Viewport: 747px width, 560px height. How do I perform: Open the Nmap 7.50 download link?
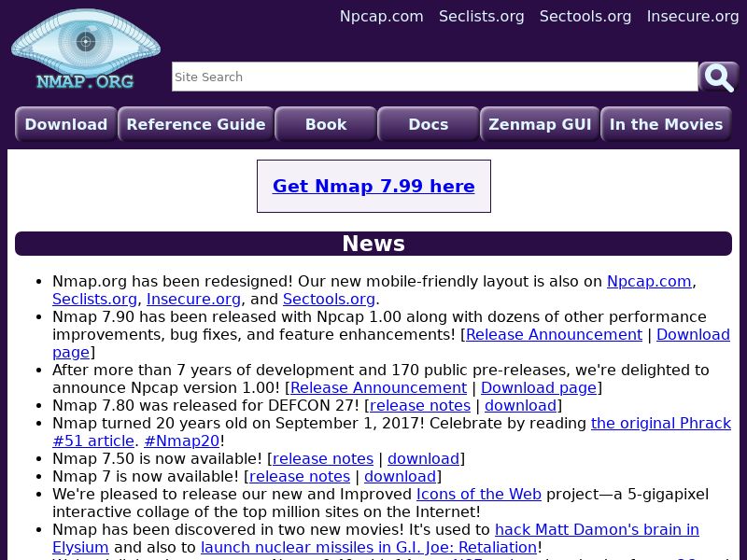coord(423,458)
